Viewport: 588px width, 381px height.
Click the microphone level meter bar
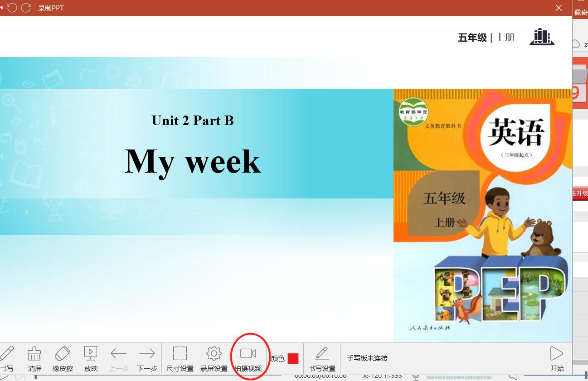point(459,377)
